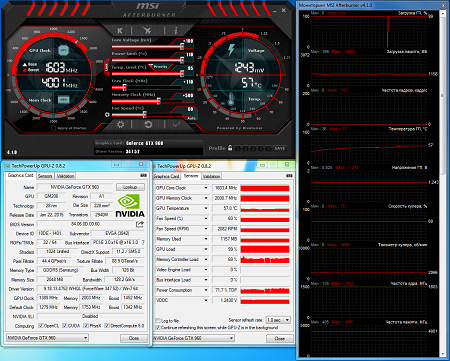450x361 pixels.
Task: Expand the Fan Speed (RPM) sensor dropdown
Action: (x=206, y=229)
